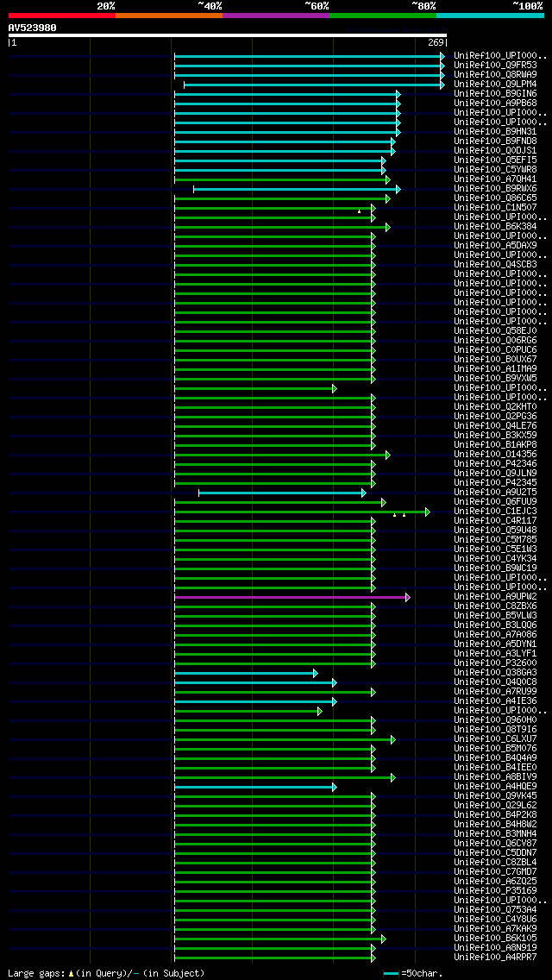Open hit UniRef100_Q6FUU9
This screenshot has height=980, width=552.
pyautogui.click(x=495, y=502)
